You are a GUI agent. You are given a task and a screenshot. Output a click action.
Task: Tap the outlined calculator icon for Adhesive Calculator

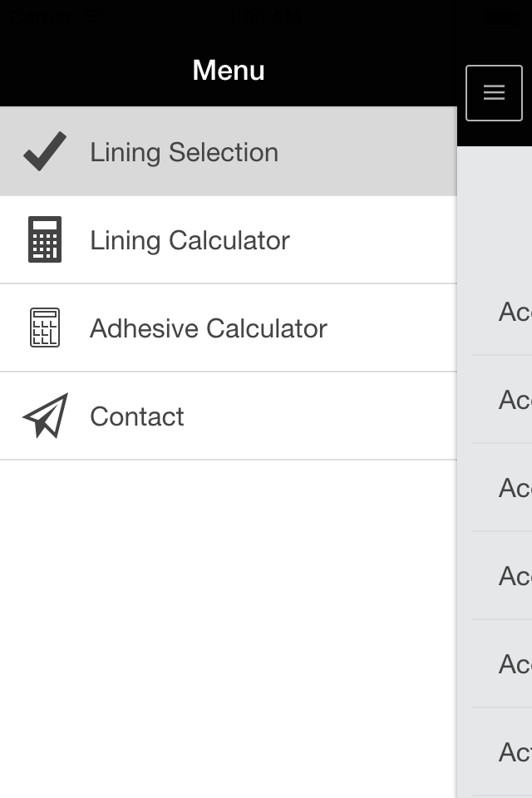click(45, 328)
